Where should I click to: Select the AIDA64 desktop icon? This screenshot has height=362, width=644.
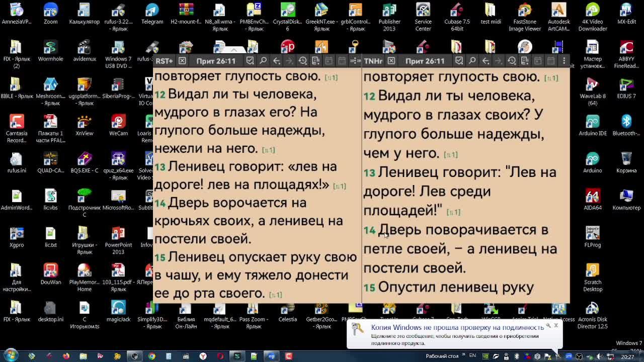click(593, 200)
